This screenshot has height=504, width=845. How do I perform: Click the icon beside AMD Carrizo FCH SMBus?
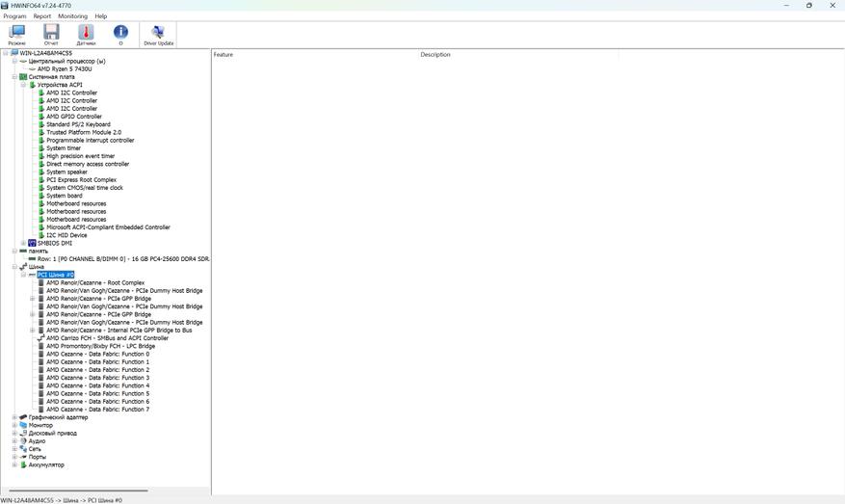(x=41, y=338)
